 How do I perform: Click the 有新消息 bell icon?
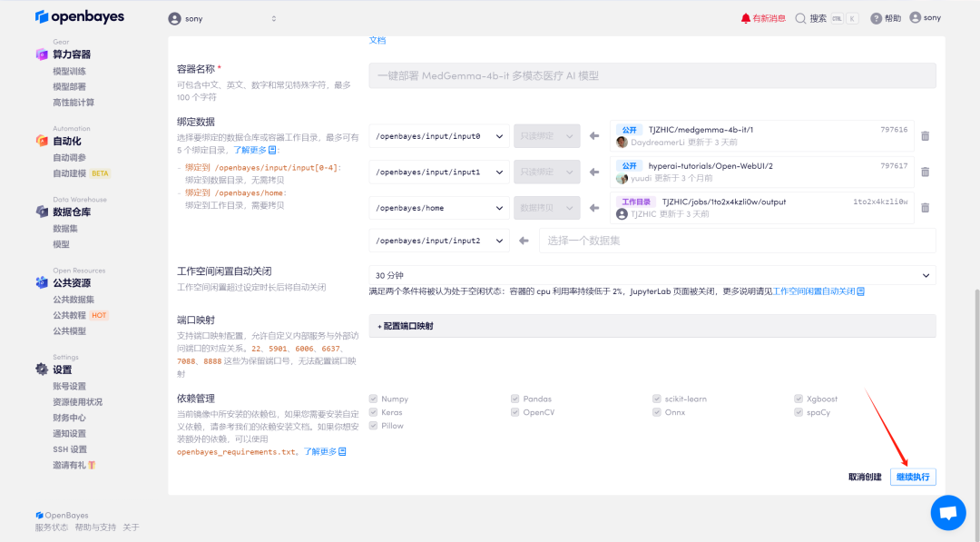coord(746,18)
